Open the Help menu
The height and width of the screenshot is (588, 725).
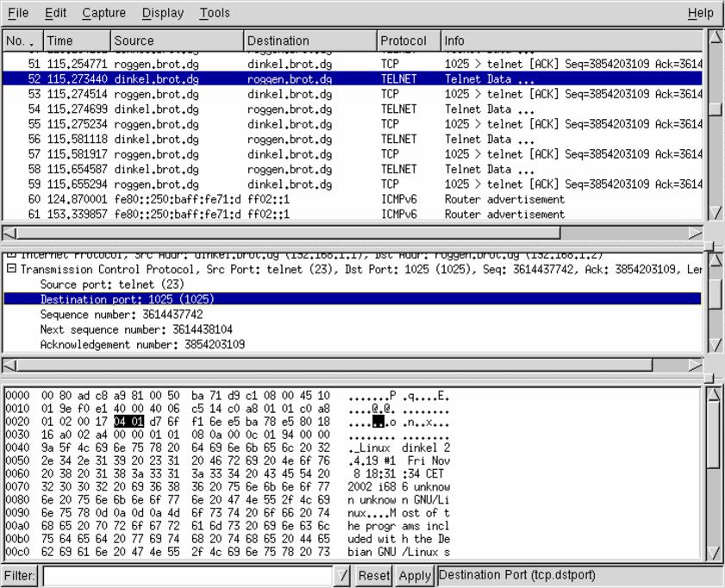pos(700,13)
